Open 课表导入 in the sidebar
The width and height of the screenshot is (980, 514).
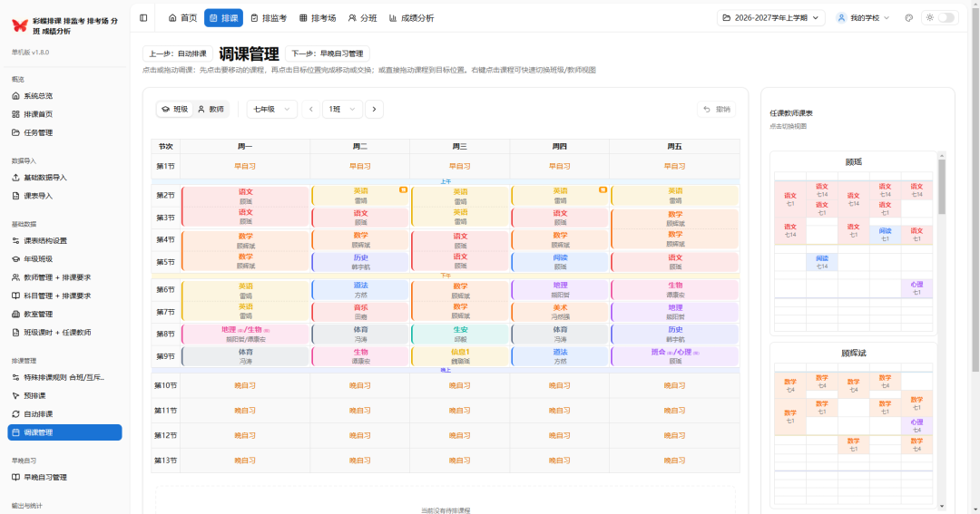pos(65,196)
